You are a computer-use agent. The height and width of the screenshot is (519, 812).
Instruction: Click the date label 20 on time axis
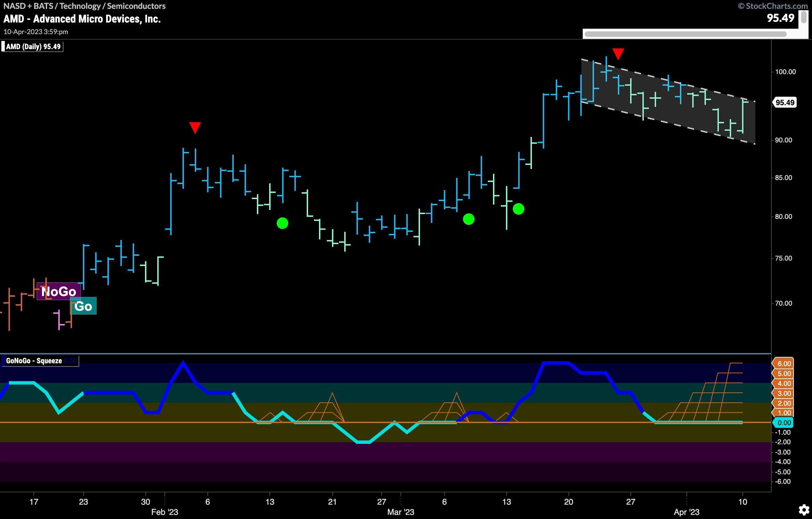coord(569,502)
